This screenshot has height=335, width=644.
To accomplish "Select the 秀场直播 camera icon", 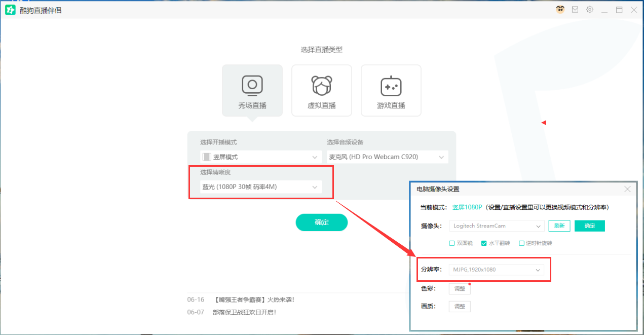I will click(252, 85).
